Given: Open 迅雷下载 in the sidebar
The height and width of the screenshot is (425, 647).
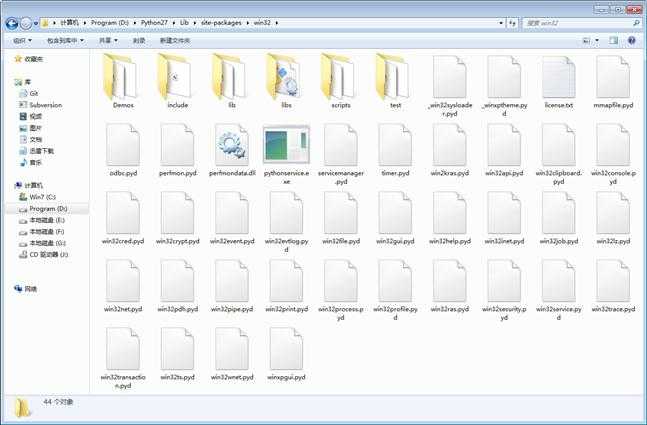Looking at the screenshot, I should pyautogui.click(x=41, y=151).
